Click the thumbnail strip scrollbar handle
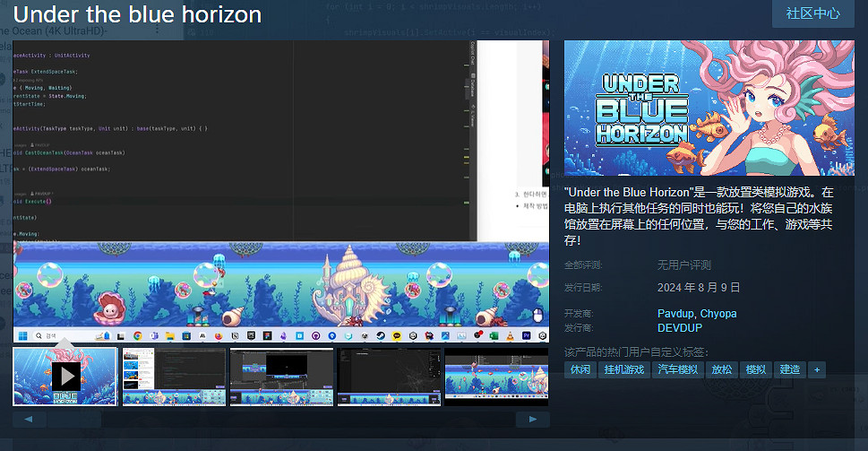 pos(74,420)
